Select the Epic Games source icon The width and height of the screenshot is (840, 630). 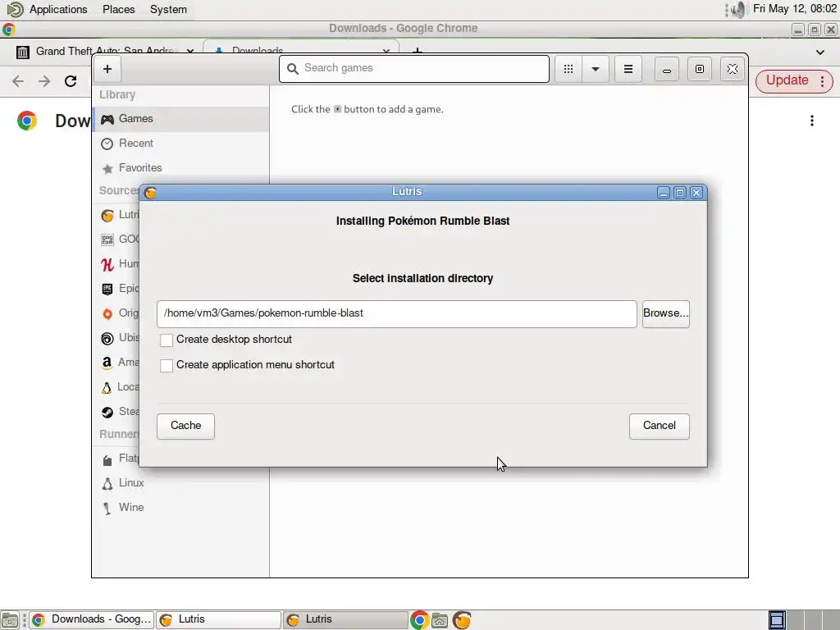107,289
